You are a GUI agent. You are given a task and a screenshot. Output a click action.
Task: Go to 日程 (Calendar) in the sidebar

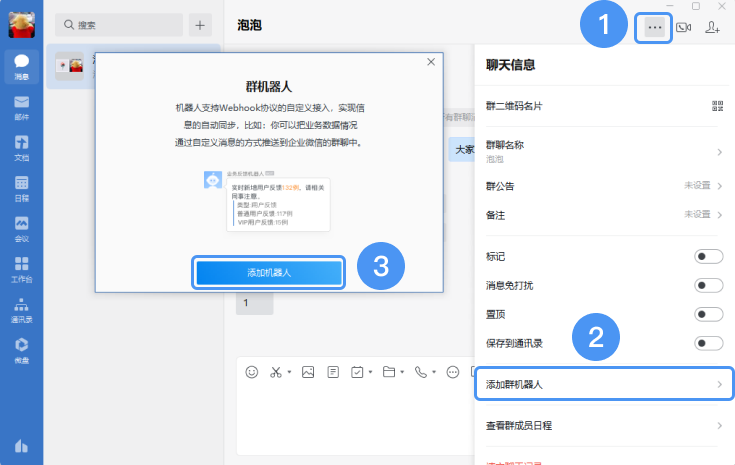(21, 187)
